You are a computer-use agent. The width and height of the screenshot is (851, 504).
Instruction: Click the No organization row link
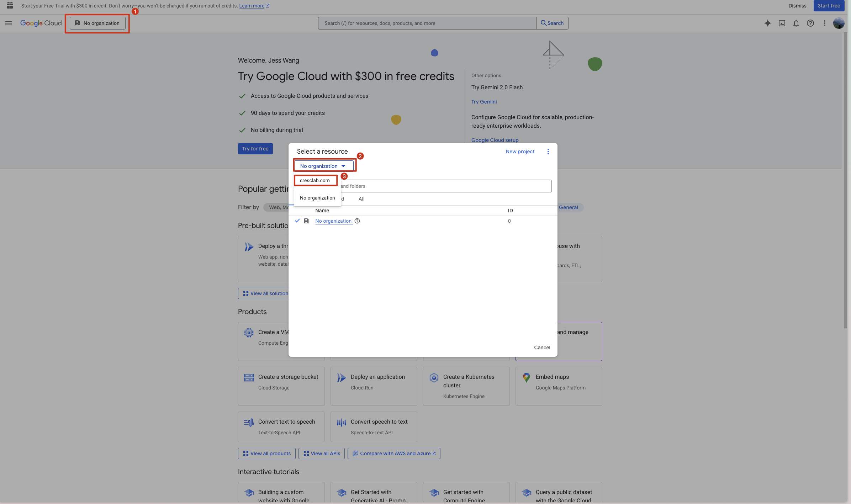tap(333, 221)
